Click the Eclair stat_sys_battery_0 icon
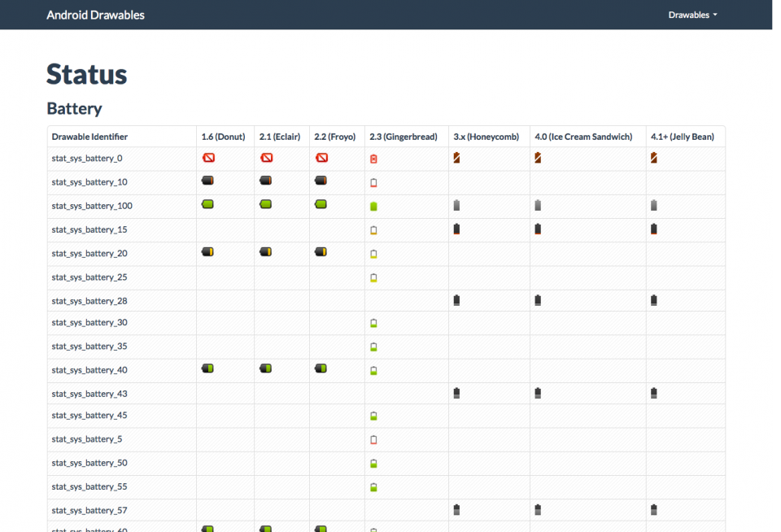Image resolution: width=781 pixels, height=532 pixels. [x=267, y=158]
